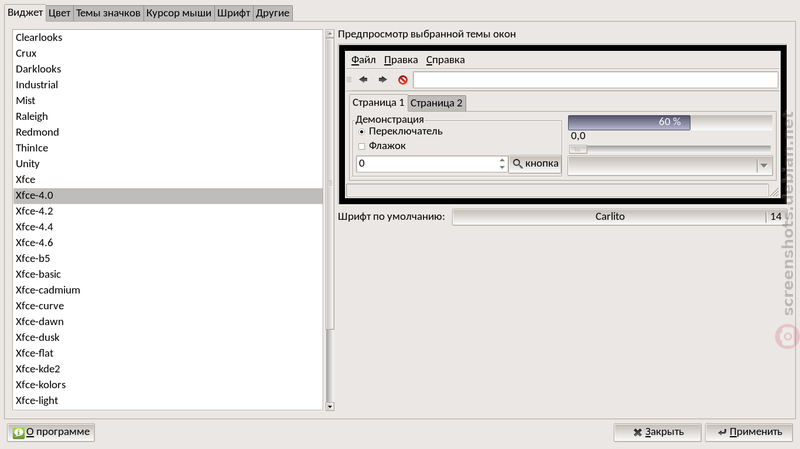Select the Страница 2 preview tab

(x=436, y=103)
